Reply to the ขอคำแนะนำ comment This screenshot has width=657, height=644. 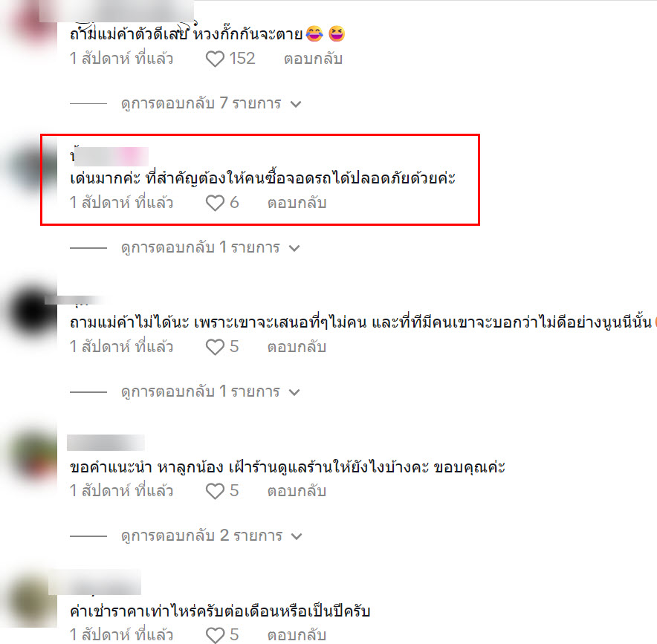[297, 491]
